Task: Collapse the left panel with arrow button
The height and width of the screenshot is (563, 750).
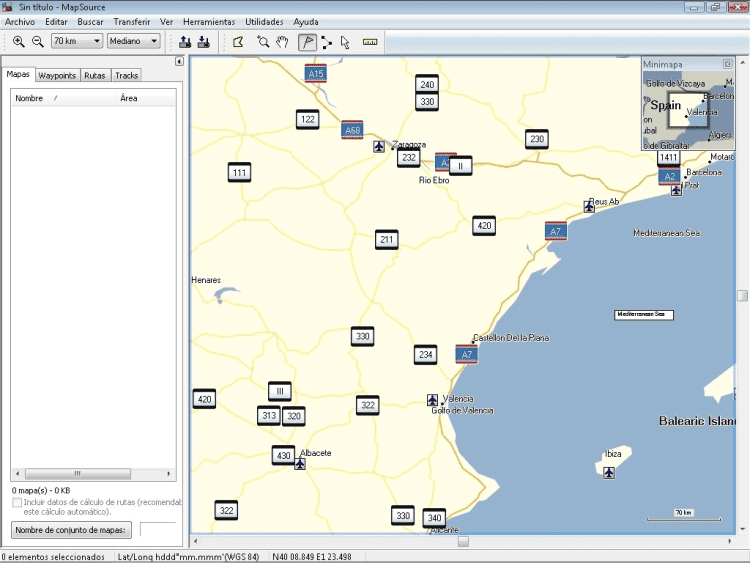Action: pyautogui.click(x=178, y=61)
